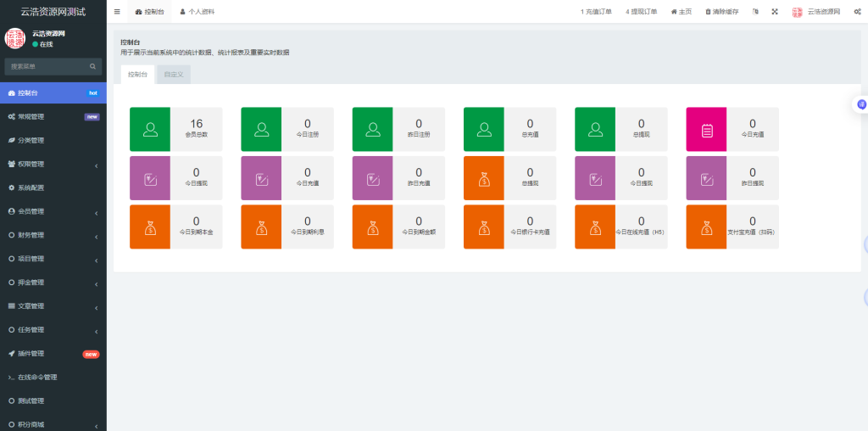868x431 pixels.
Task: Click the language switch icon in top bar
Action: point(754,12)
